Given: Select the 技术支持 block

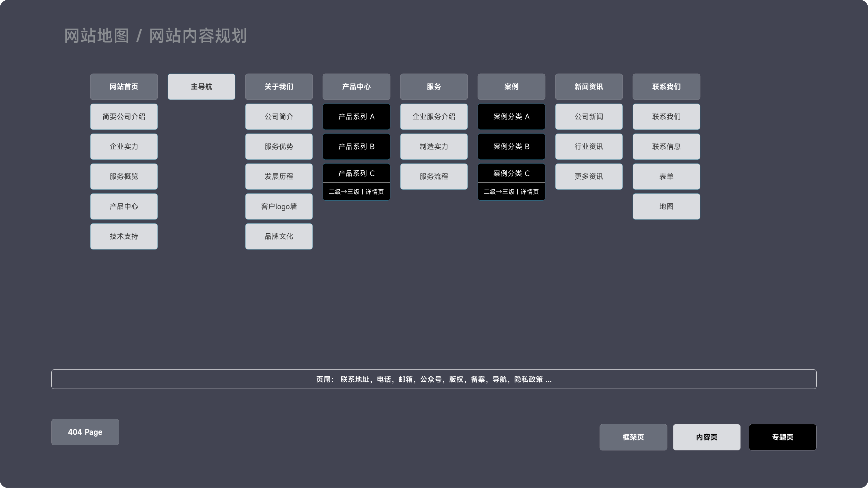Looking at the screenshot, I should [x=124, y=236].
